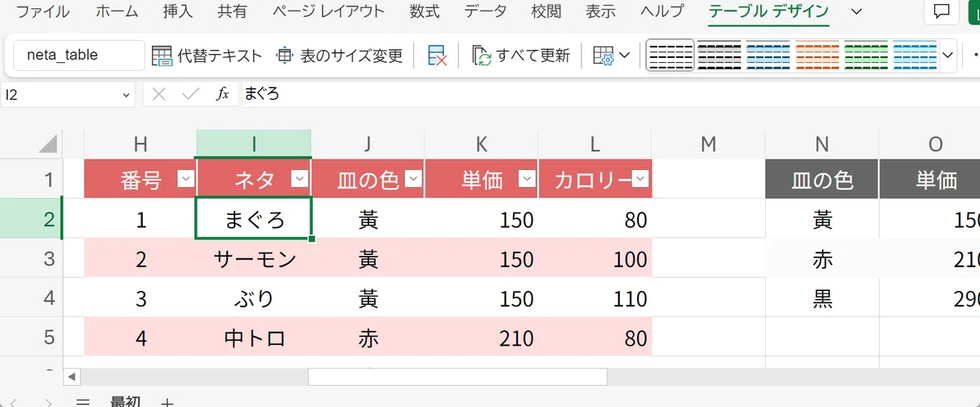Open the 番号 column filter dropdown
Screen dimensions: 980x407
pyautogui.click(x=186, y=180)
